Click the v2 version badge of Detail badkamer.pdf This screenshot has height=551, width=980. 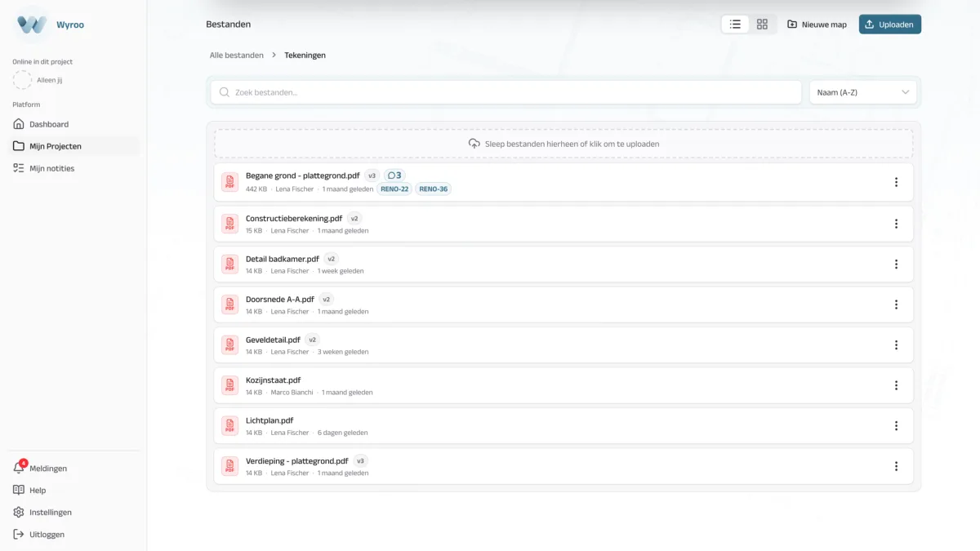click(331, 259)
